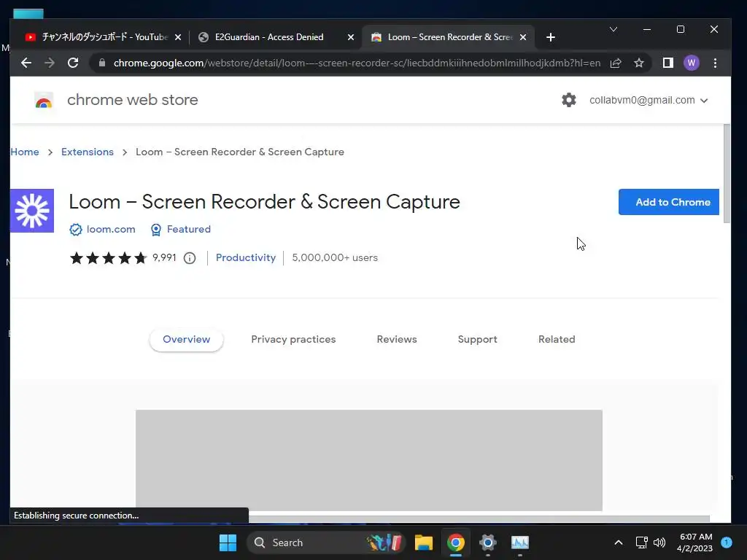Click the taskbar Search box
The width and height of the screenshot is (747, 560).
point(325,542)
